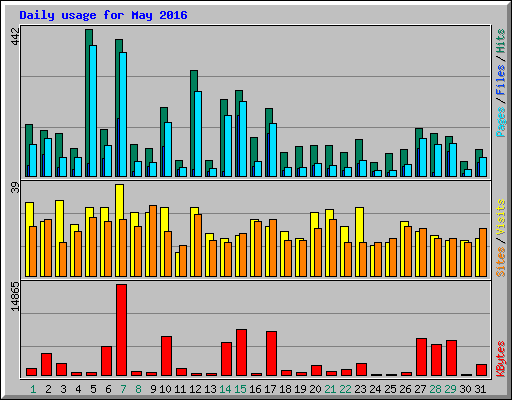Click the 14865 axis maximum label
Screen dimensions: 512x400
15,297
